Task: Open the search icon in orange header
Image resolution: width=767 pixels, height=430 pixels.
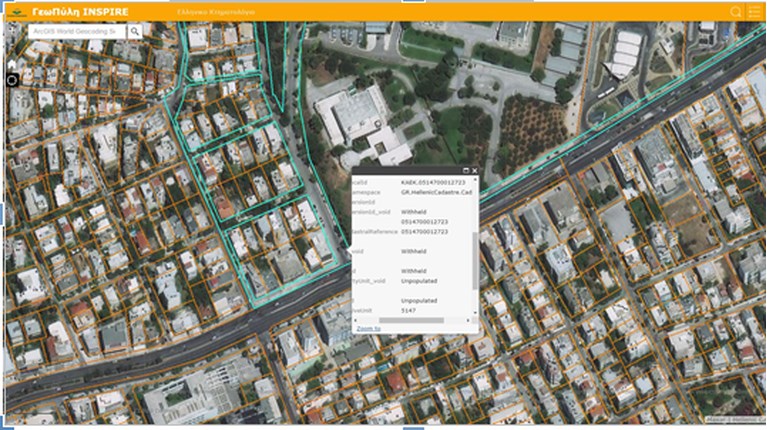Action: coord(736,12)
